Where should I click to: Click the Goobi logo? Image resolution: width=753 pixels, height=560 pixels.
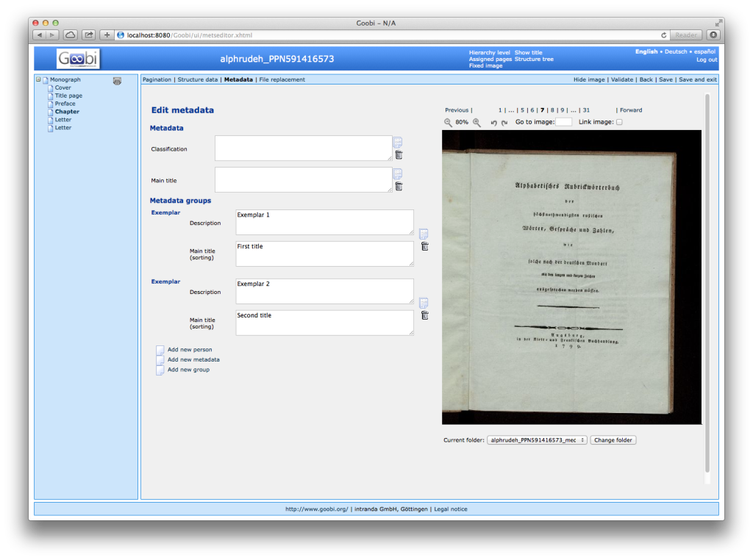point(78,59)
